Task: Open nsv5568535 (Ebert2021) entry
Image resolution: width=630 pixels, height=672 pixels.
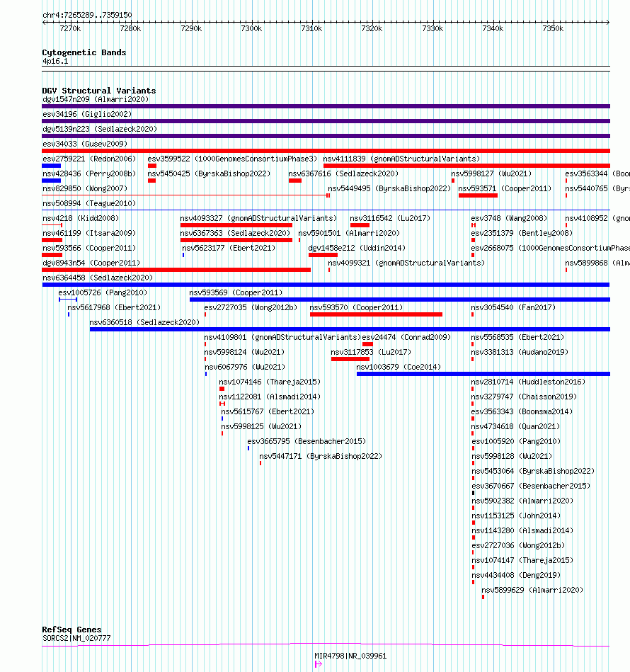Action: [x=517, y=338]
